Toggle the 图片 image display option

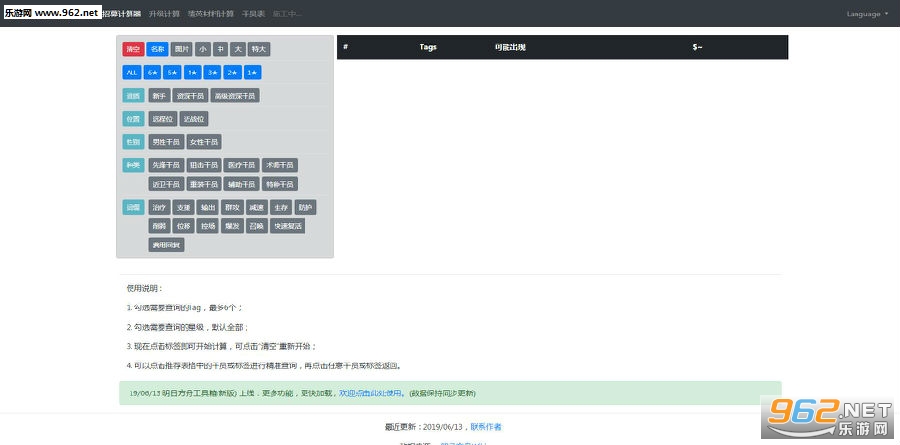(181, 49)
